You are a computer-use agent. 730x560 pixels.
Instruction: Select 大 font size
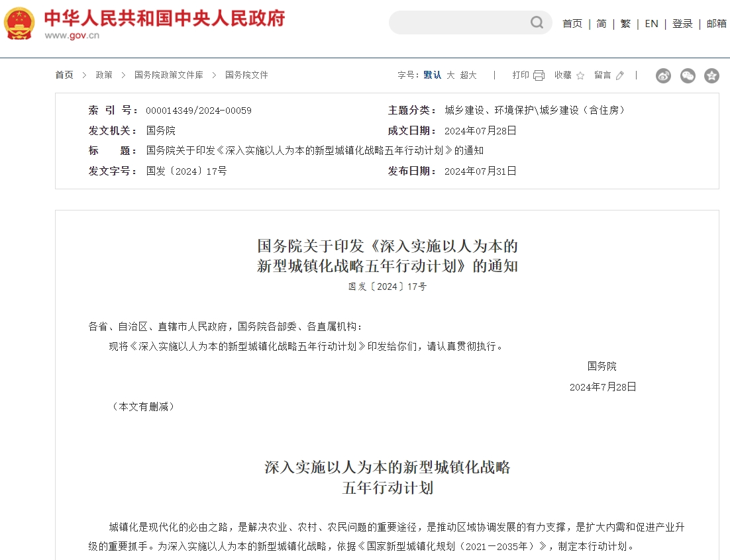click(450, 75)
